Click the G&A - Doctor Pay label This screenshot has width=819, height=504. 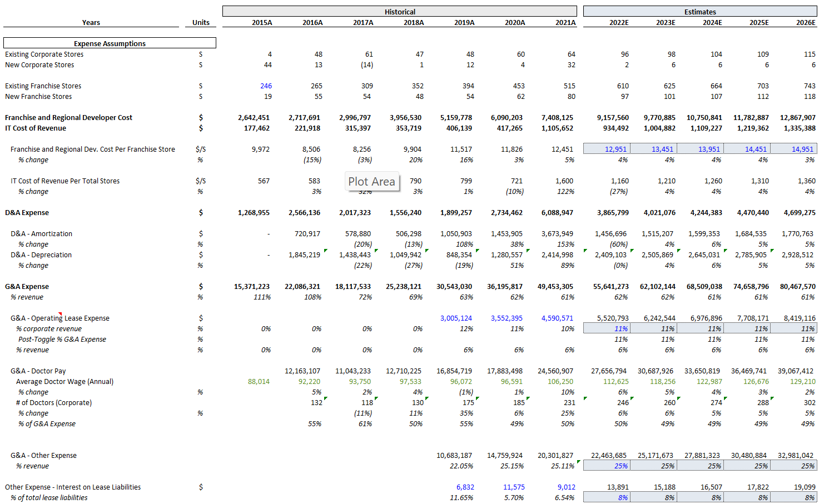38,371
